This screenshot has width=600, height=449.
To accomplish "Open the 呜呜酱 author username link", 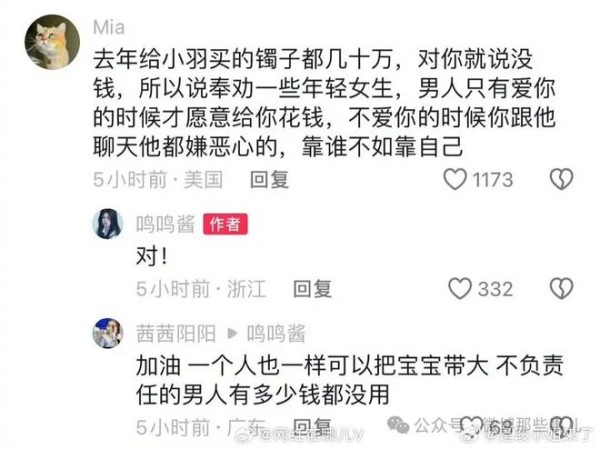I will [166, 224].
